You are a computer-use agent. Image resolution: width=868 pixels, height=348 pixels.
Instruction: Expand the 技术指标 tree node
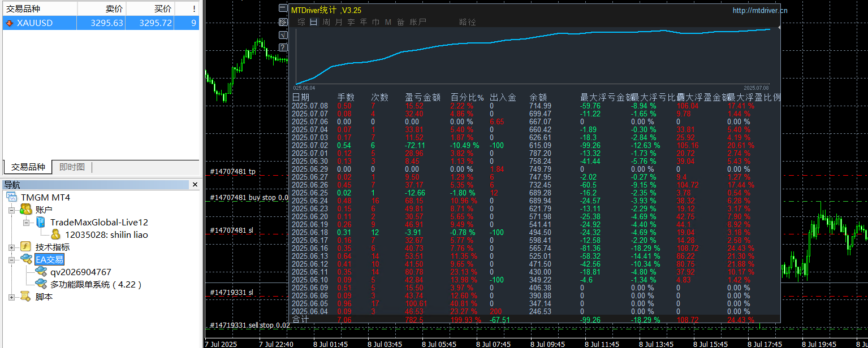[x=12, y=247]
